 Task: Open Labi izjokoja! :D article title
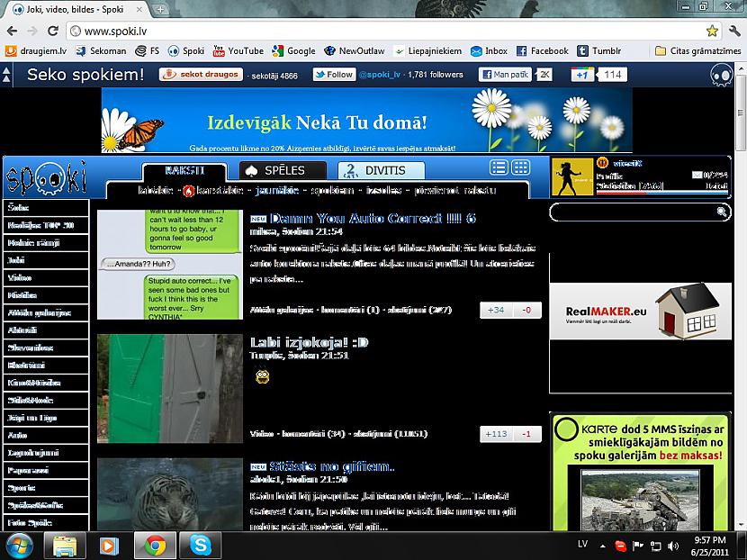310,342
